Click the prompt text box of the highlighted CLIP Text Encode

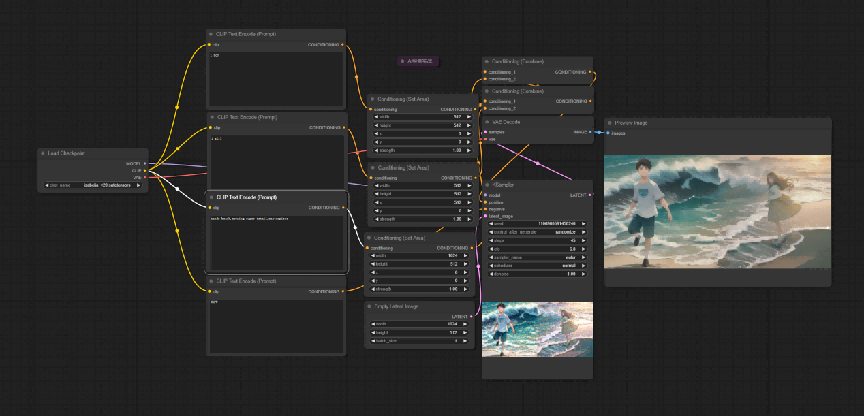coord(277,242)
